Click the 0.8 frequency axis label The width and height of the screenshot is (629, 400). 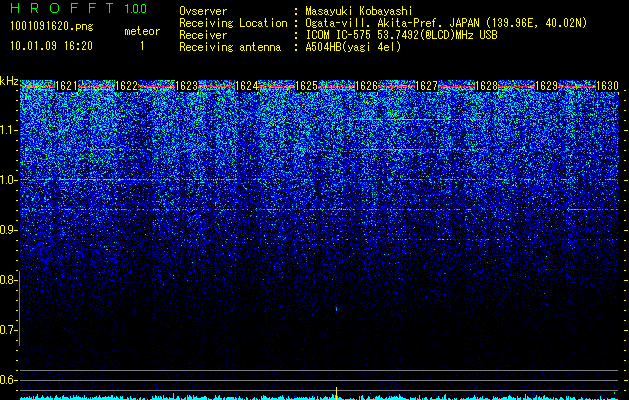pyautogui.click(x=7, y=280)
